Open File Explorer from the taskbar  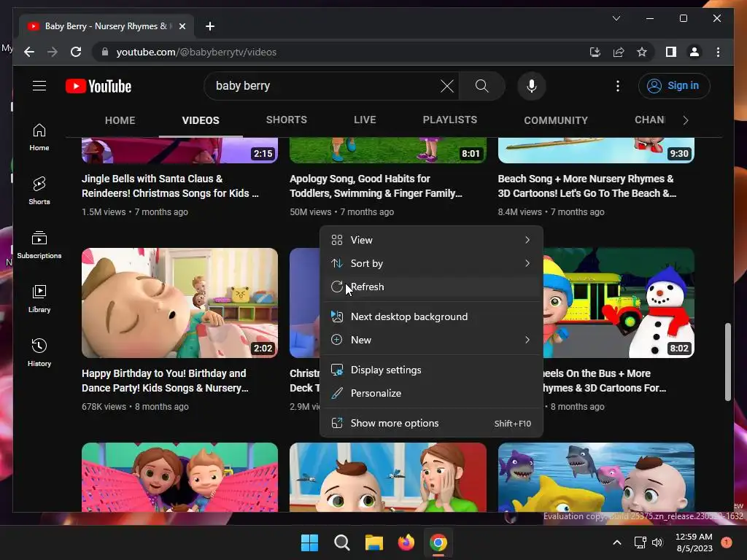374,542
